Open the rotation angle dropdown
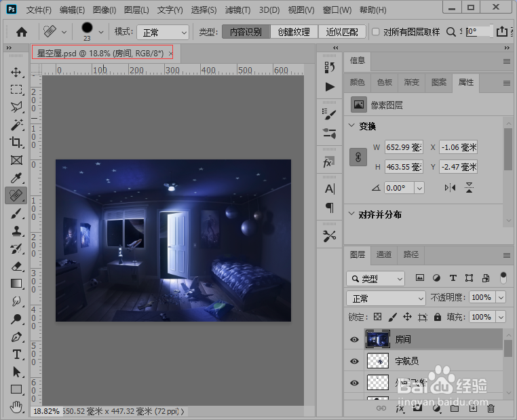Screen dimensions: 517x420 point(419,188)
